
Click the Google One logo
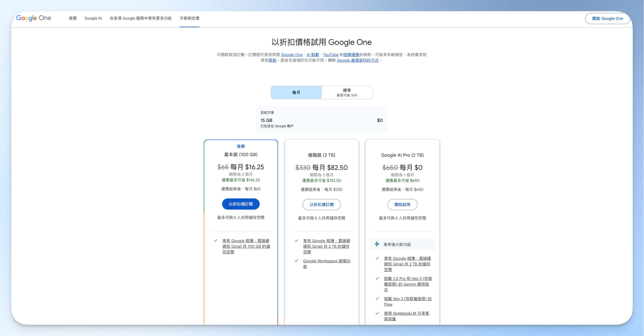(33, 18)
